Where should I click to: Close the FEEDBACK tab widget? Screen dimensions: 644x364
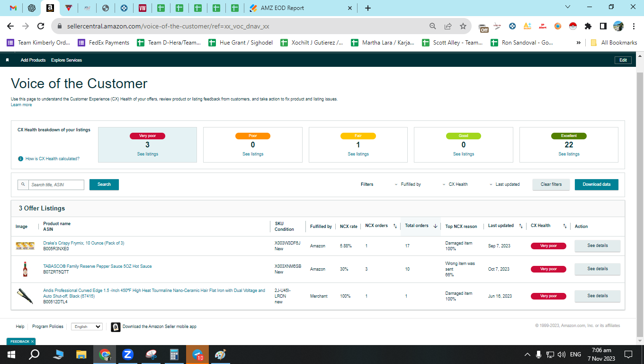coord(32,341)
